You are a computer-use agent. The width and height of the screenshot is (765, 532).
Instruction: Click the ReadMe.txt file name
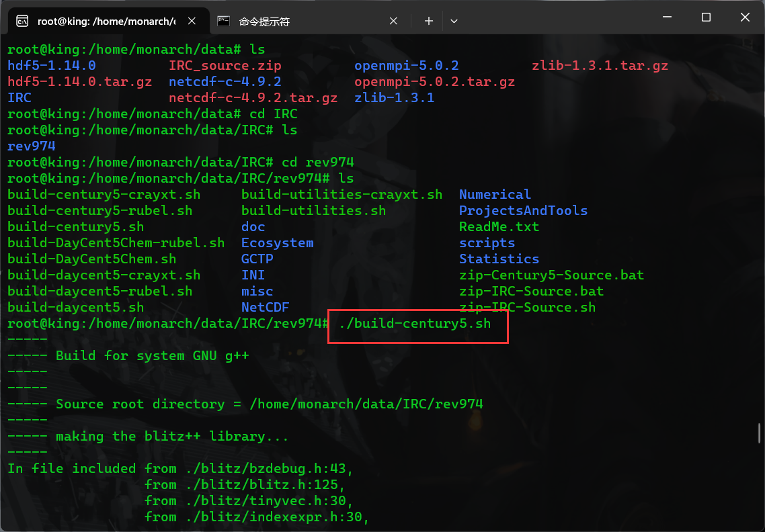[x=499, y=226]
